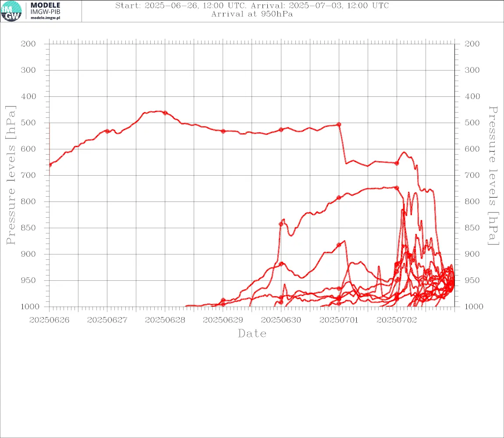The height and width of the screenshot is (438, 504).
Task: Click the right axis value 950
Action: click(x=472, y=280)
